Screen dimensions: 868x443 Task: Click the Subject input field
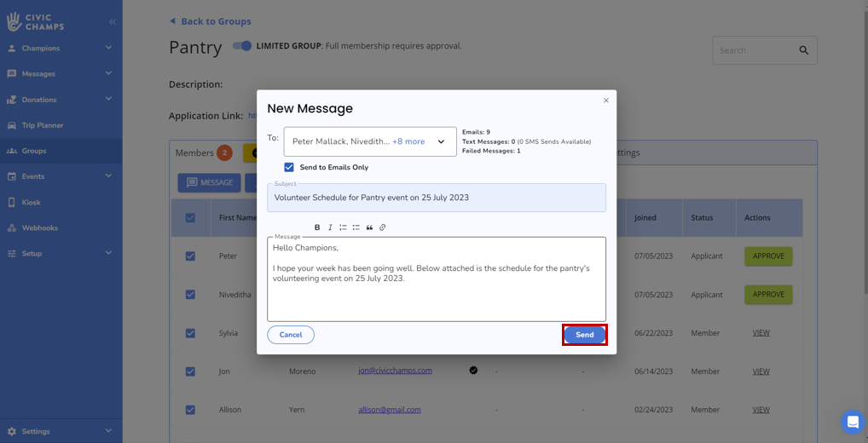(436, 198)
